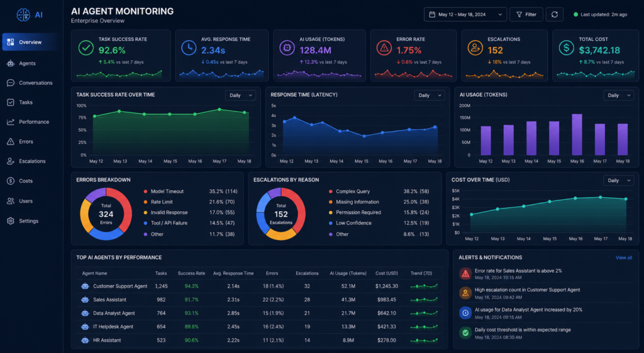This screenshot has width=644, height=353.
Task: Click the red Model Timeout legend dot
Action: pos(145,192)
